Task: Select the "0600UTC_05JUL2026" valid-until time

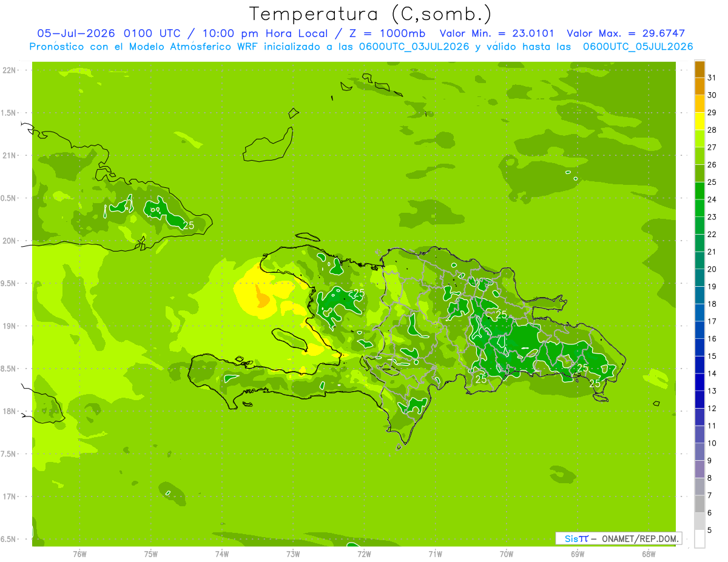Action: tap(638, 47)
